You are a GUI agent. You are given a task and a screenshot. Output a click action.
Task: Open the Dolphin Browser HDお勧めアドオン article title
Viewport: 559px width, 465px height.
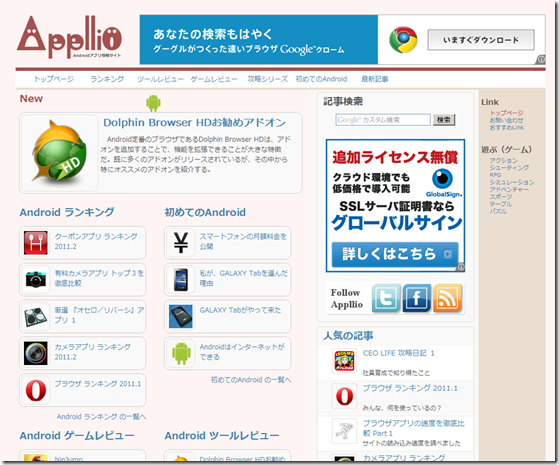(195, 123)
